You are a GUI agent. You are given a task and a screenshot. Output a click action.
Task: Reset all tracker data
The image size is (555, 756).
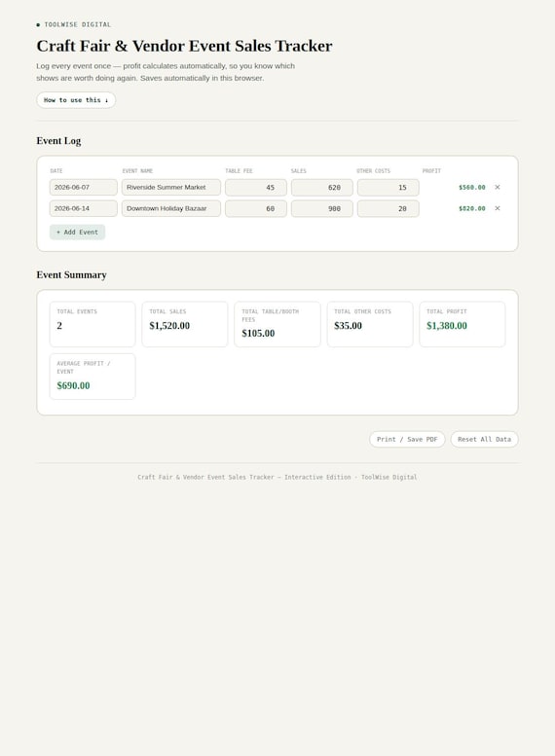484,439
